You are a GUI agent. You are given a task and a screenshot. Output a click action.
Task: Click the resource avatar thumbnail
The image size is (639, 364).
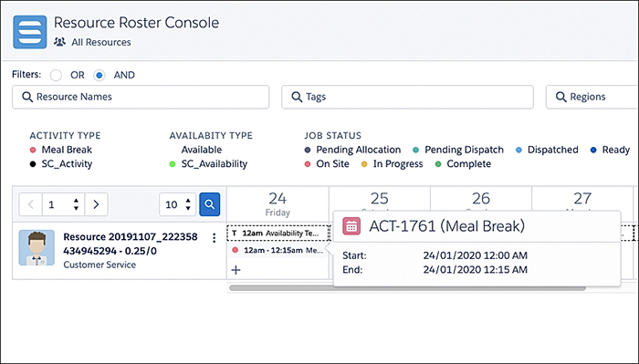[37, 247]
